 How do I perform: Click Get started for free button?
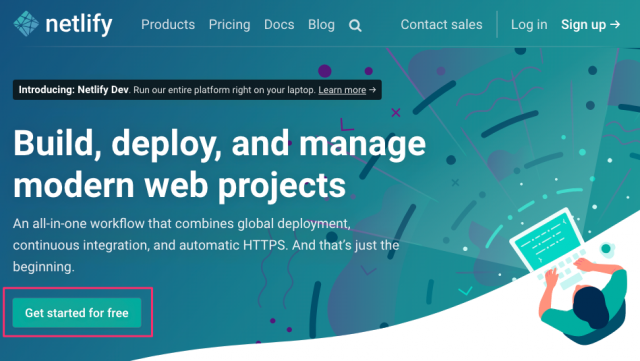point(77,313)
